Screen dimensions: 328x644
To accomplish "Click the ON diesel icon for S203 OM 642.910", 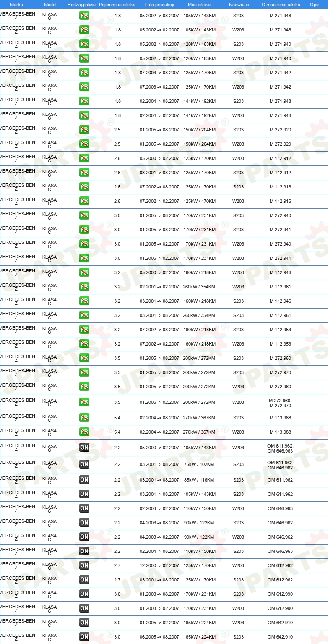I will click(84, 637).
